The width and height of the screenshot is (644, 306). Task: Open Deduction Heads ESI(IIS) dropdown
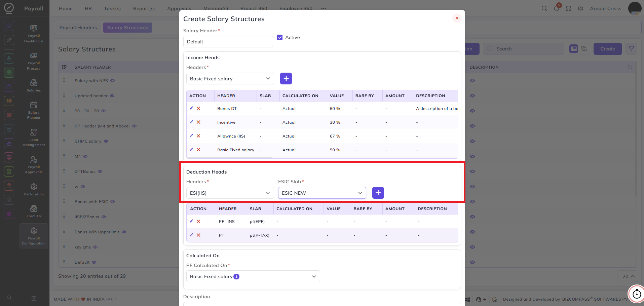(x=230, y=193)
